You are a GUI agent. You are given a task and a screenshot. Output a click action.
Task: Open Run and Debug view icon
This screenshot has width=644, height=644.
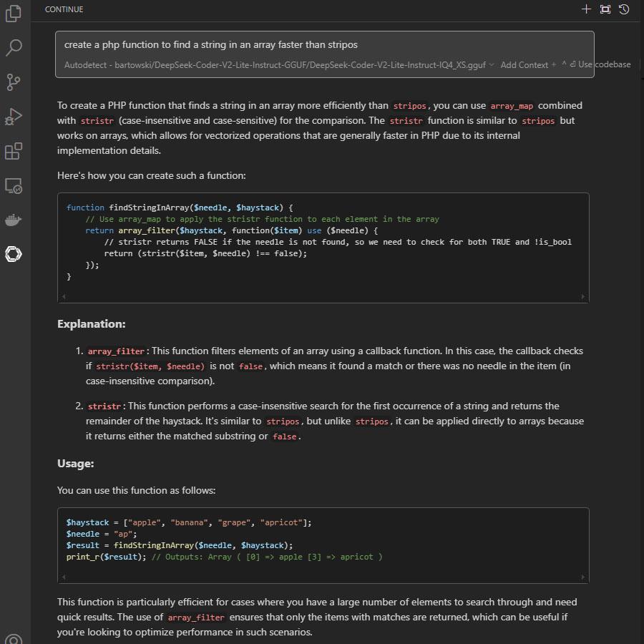coord(14,117)
